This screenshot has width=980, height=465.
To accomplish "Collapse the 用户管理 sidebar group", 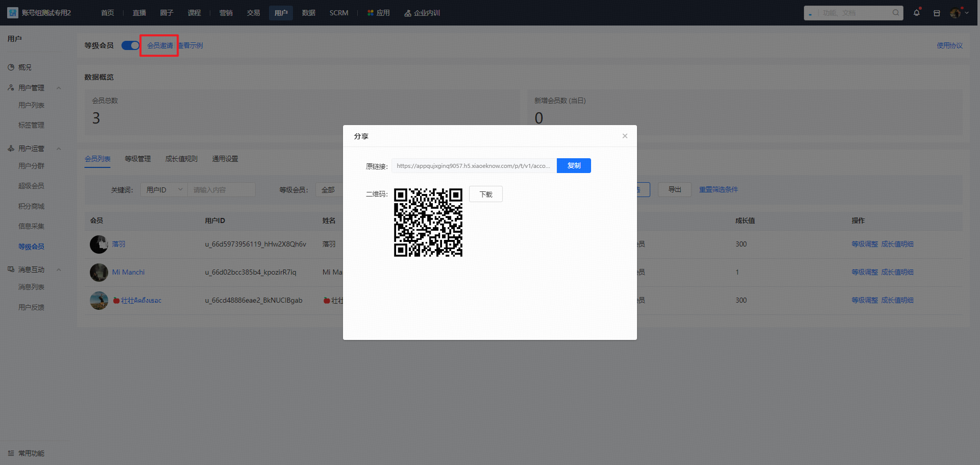I will [x=59, y=88].
